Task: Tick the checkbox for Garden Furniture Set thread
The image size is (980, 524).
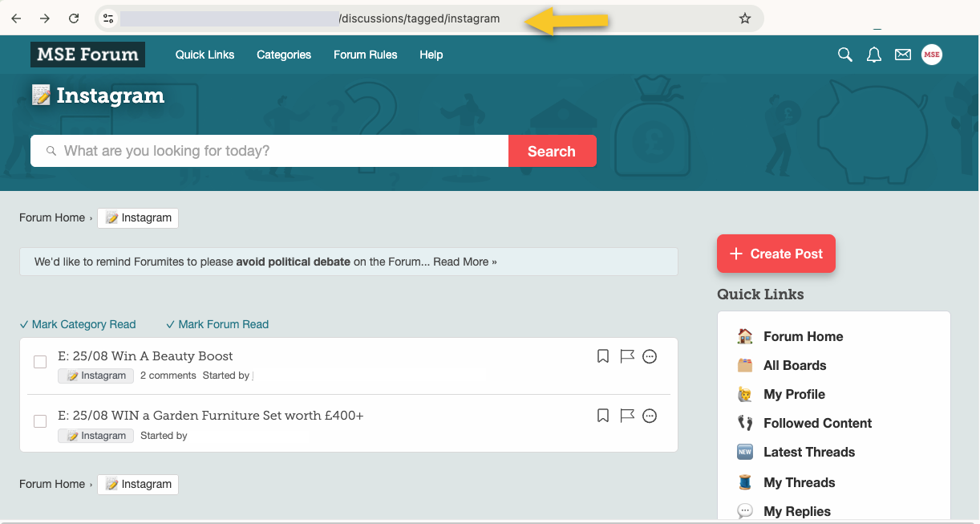Action: [40, 421]
